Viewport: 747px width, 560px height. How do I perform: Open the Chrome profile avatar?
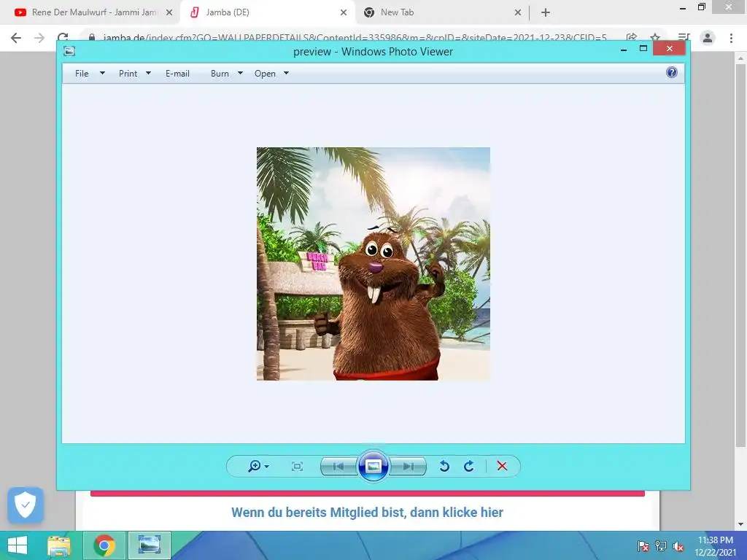coord(708,38)
